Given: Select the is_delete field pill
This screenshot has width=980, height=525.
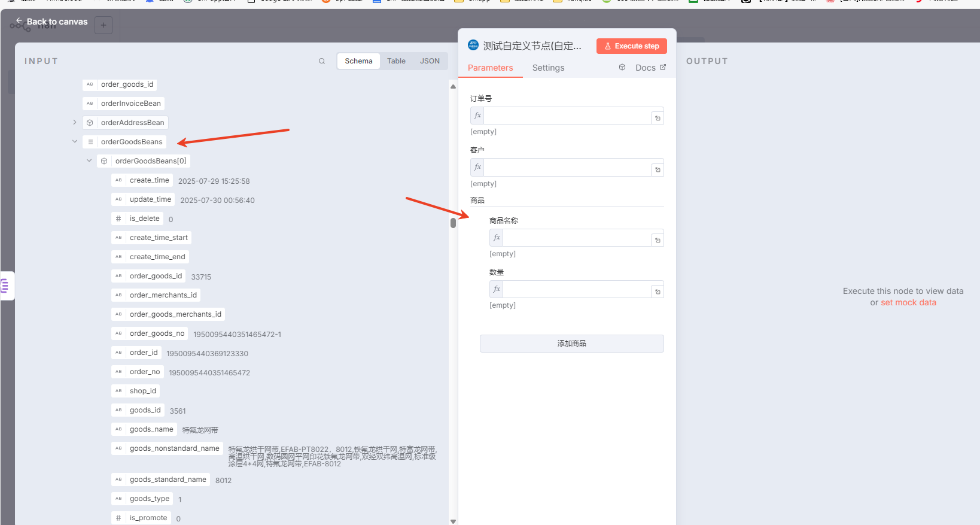Looking at the screenshot, I should pos(137,219).
